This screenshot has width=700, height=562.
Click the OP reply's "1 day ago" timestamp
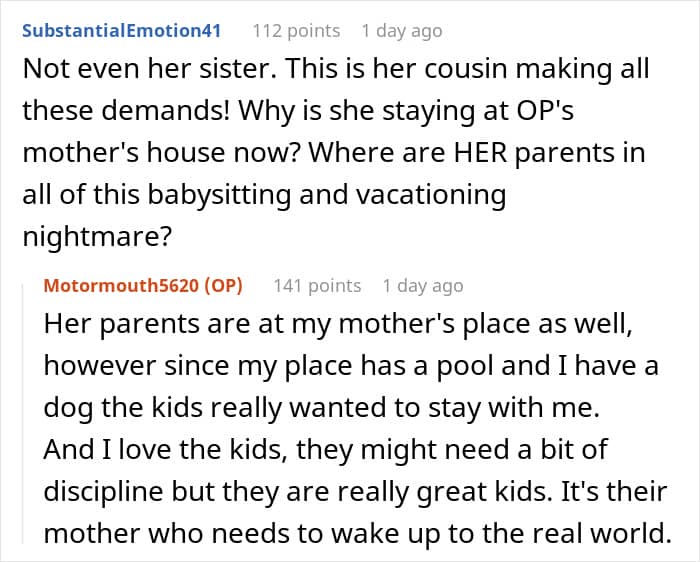tap(423, 285)
